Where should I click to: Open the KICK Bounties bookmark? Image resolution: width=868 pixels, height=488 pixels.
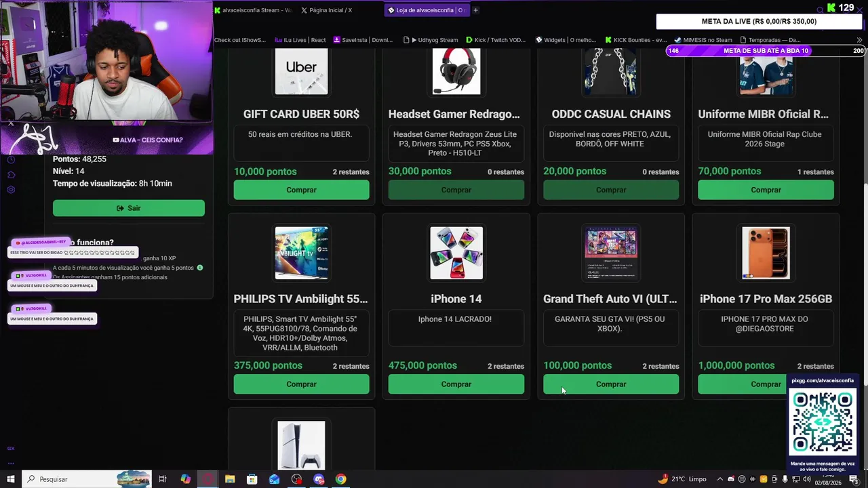pyautogui.click(x=636, y=40)
